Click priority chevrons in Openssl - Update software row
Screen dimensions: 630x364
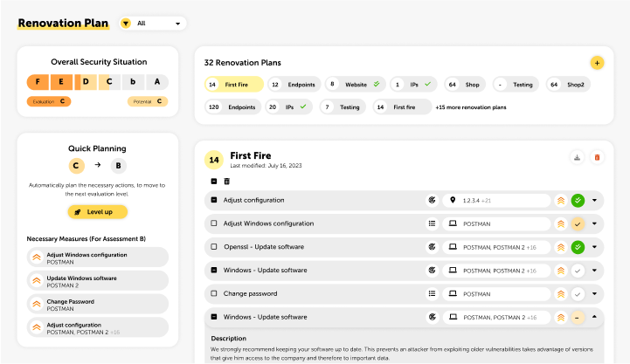click(x=560, y=247)
